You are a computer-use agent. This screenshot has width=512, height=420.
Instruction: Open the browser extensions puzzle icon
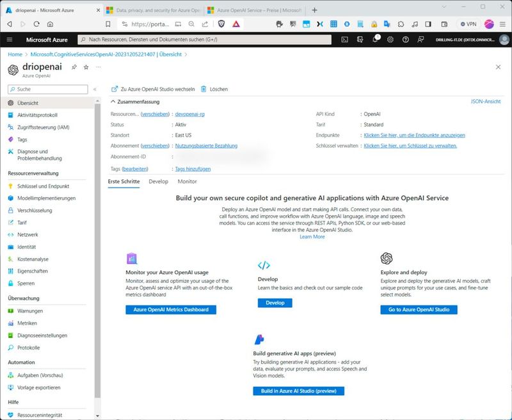[401, 24]
